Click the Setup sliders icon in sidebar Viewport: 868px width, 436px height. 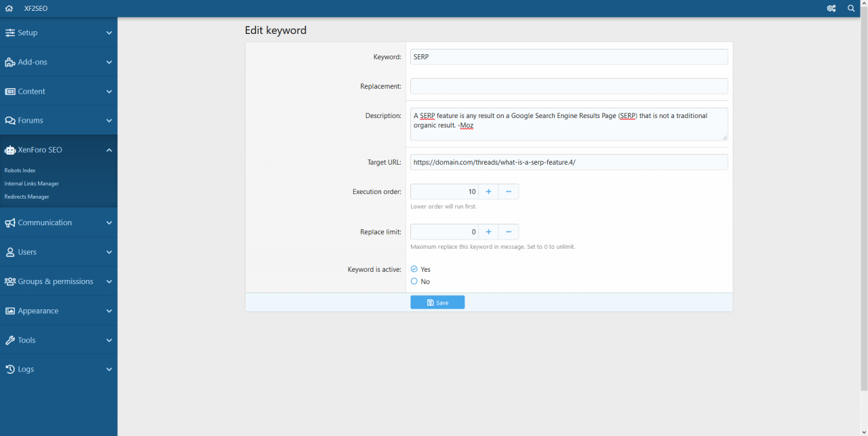coord(9,33)
